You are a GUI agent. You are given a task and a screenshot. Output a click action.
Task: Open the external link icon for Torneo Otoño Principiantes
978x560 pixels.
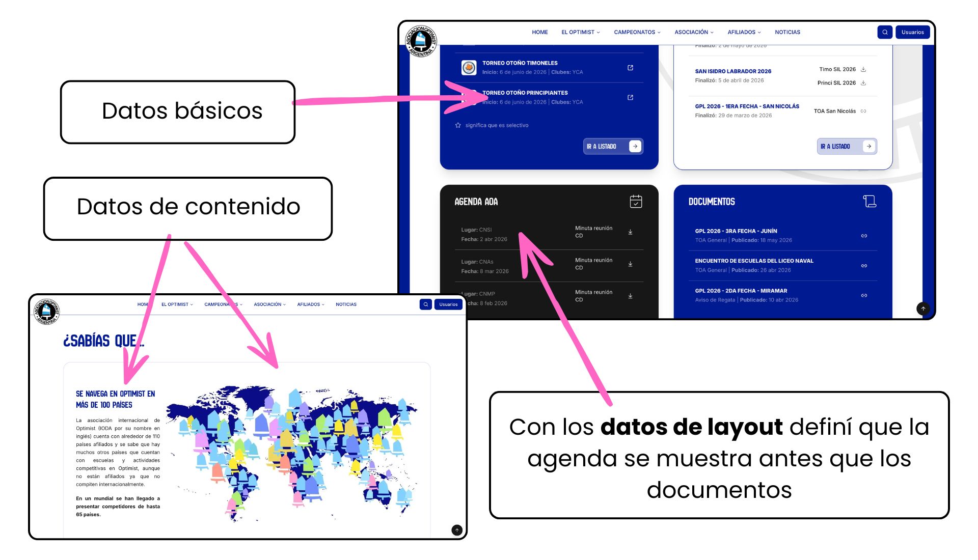(x=630, y=97)
